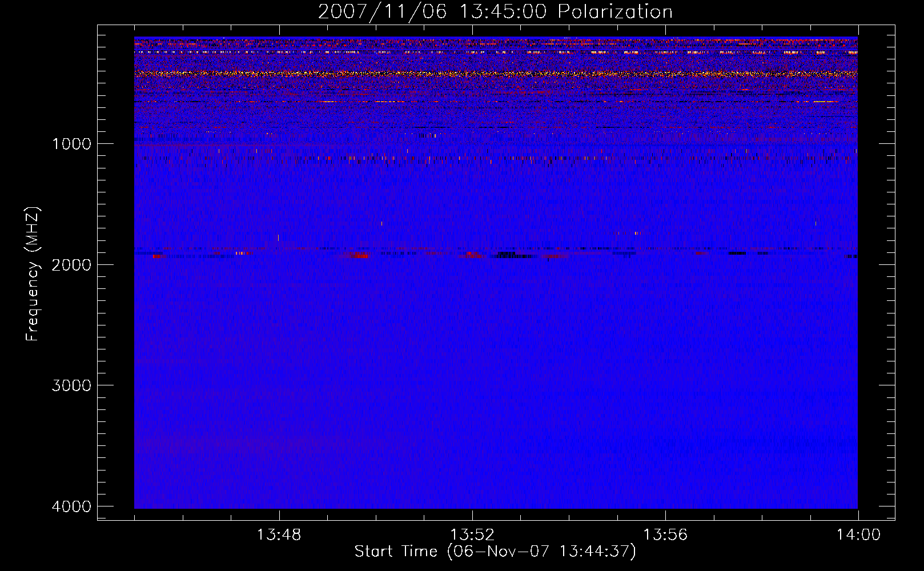This screenshot has width=924, height=571.
Task: Click the 14:00 time axis label
Action: click(858, 535)
